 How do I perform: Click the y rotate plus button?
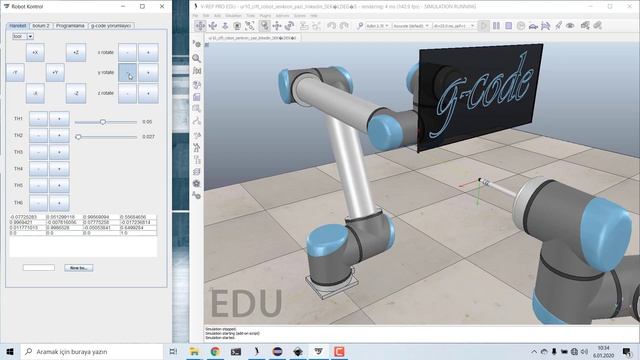click(148, 73)
